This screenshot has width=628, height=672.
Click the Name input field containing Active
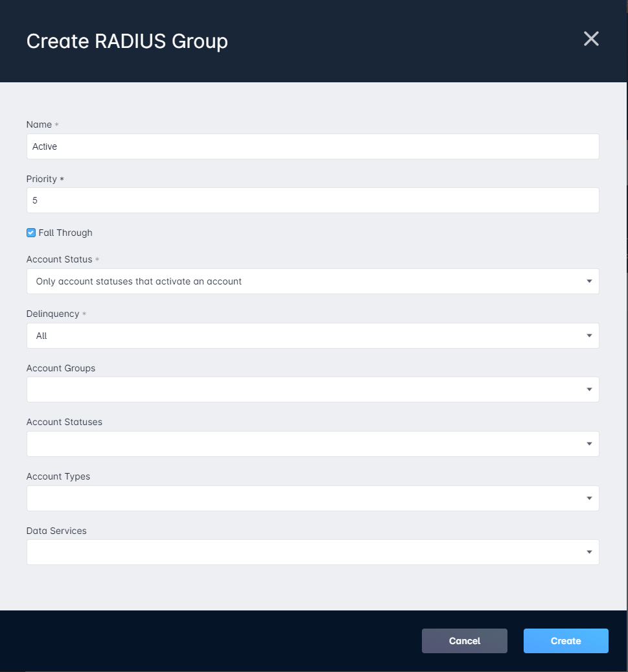point(312,146)
